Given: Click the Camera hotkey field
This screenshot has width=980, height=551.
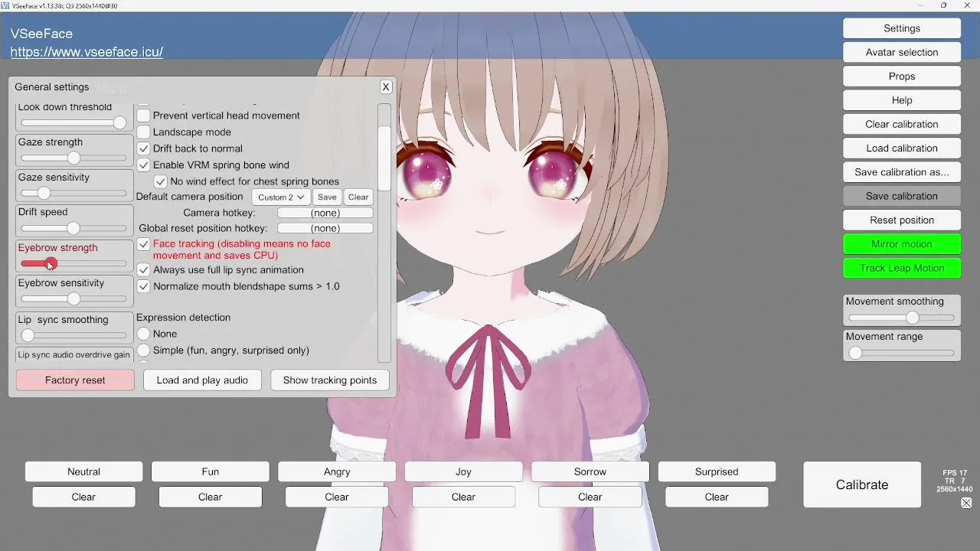Looking at the screenshot, I should 325,213.
